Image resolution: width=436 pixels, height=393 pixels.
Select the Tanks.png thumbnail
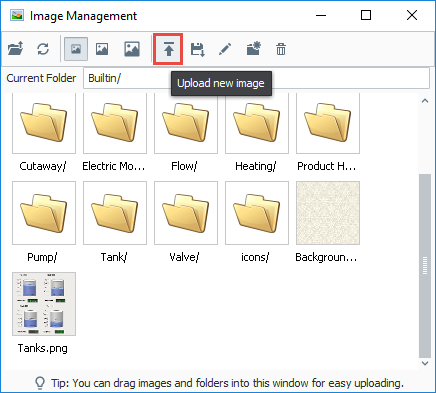[x=44, y=304]
